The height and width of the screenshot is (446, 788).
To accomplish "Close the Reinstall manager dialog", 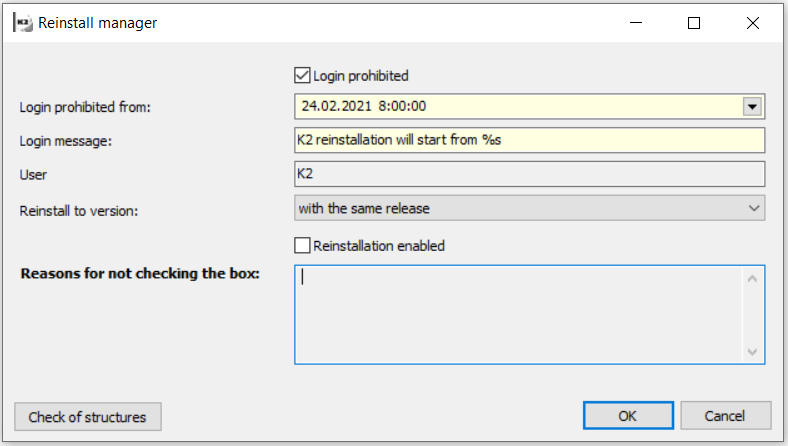I will click(753, 23).
